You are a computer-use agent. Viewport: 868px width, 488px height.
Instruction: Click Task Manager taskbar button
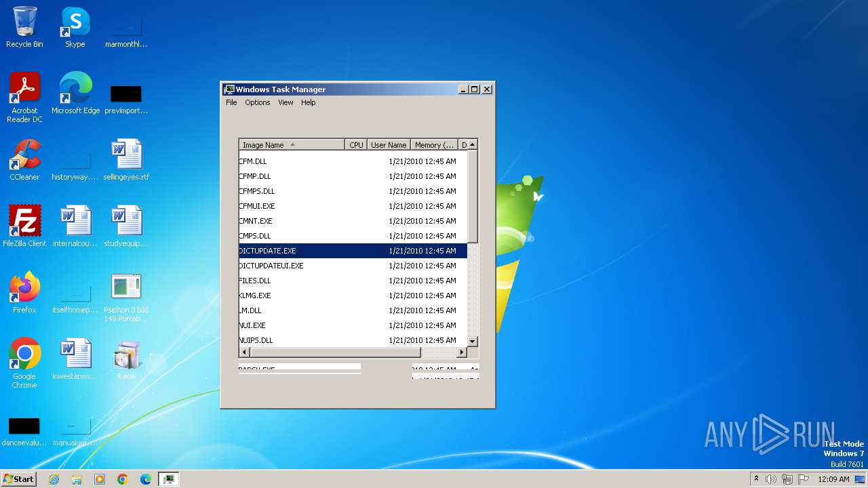(x=169, y=479)
